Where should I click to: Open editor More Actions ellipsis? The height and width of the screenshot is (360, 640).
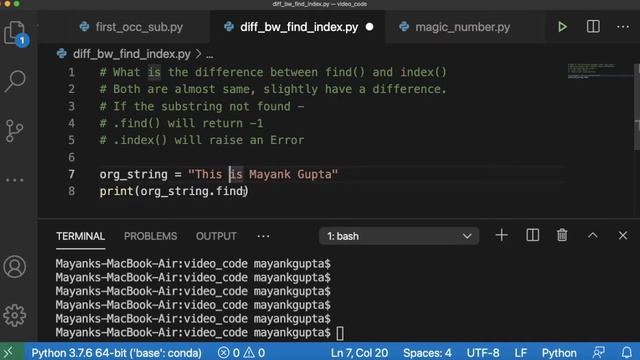point(623,27)
